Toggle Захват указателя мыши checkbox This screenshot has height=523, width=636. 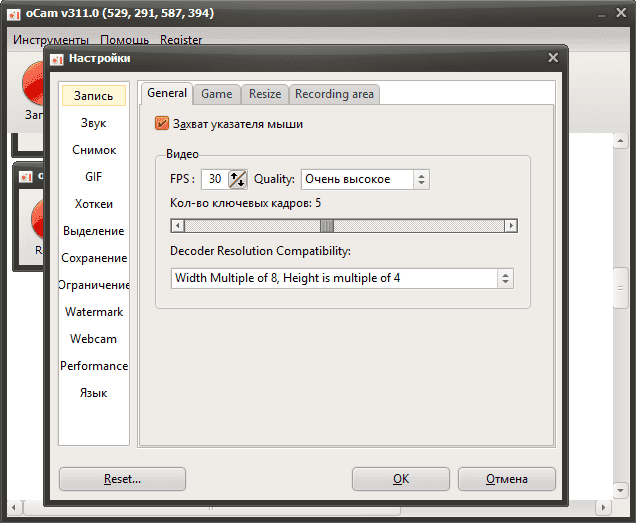(x=162, y=124)
